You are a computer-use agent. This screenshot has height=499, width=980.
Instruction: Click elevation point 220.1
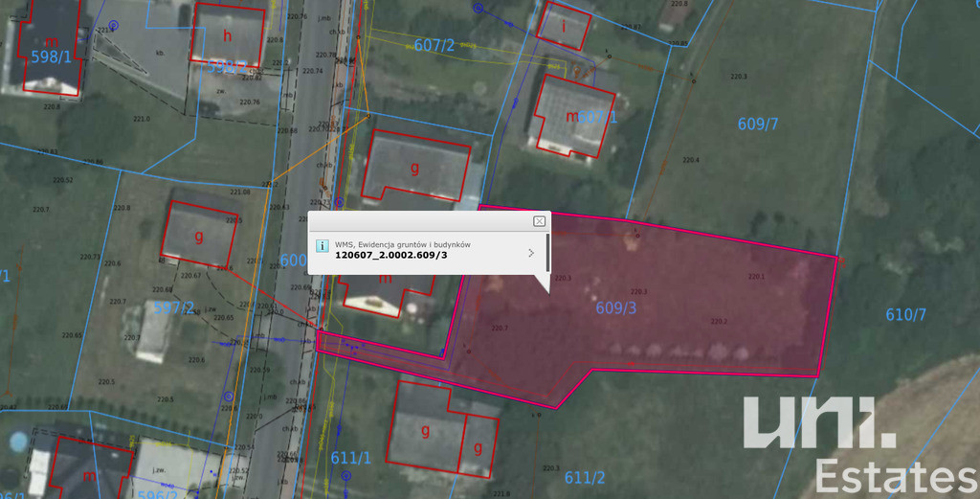click(x=756, y=276)
